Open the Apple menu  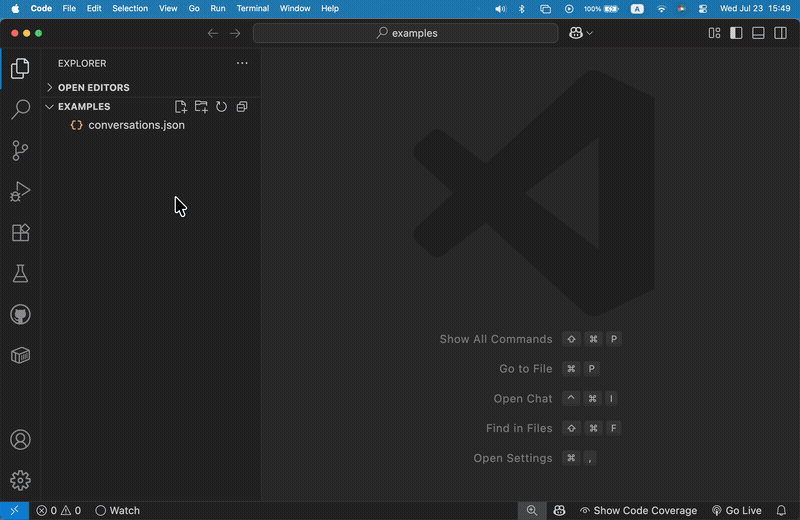[x=15, y=9]
